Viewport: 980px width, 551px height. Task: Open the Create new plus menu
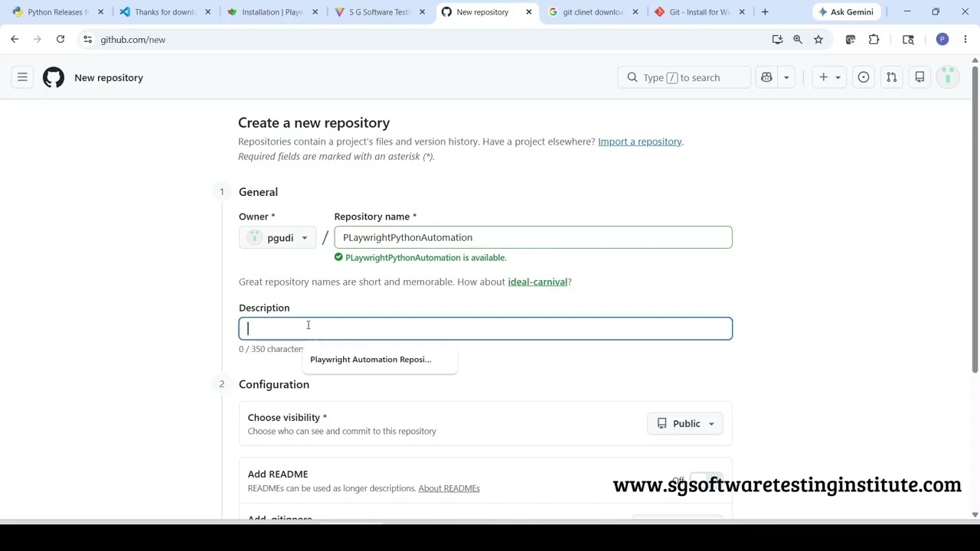(829, 77)
